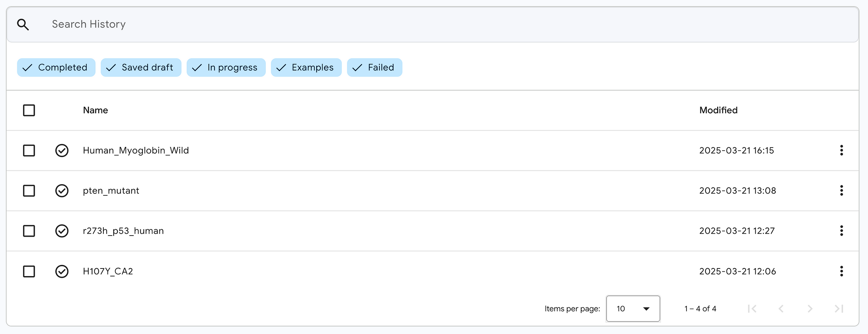Open the pten_mutant job

pyautogui.click(x=111, y=191)
